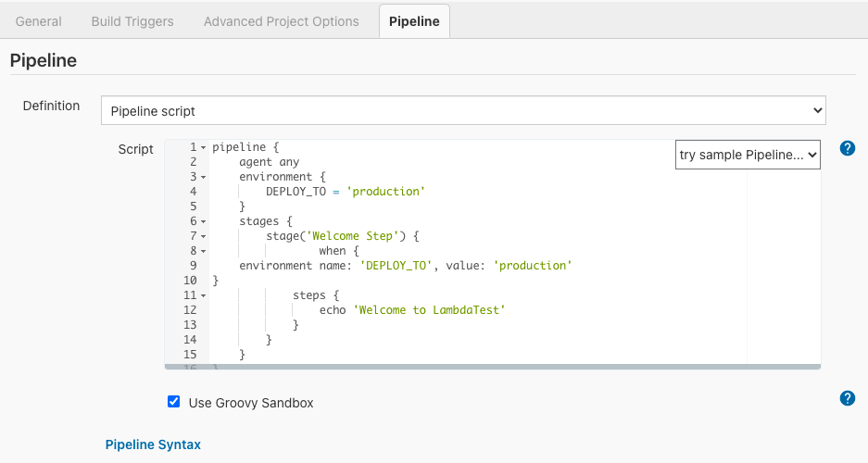The width and height of the screenshot is (868, 463).
Task: Click the script editor's bottom resize bar
Action: (x=492, y=367)
